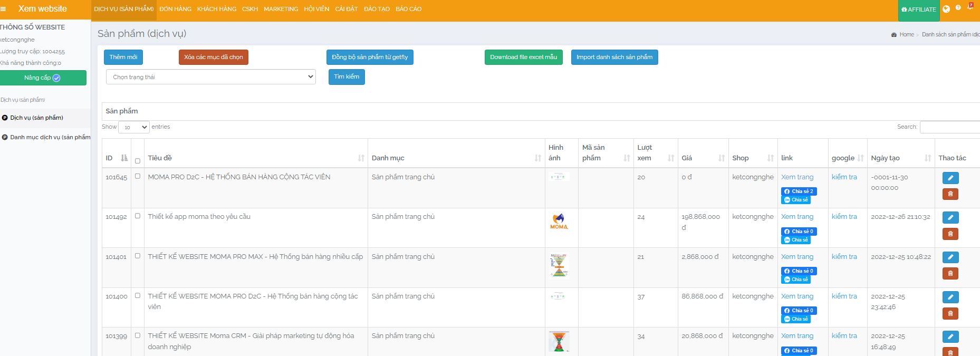Screen dimensions: 980x356
Task: Open the notification bell icon
Action: pos(969,8)
